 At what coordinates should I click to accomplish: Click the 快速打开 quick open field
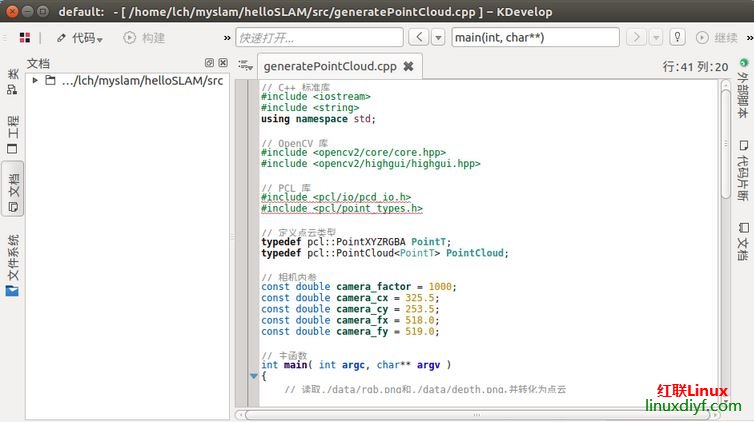click(319, 38)
